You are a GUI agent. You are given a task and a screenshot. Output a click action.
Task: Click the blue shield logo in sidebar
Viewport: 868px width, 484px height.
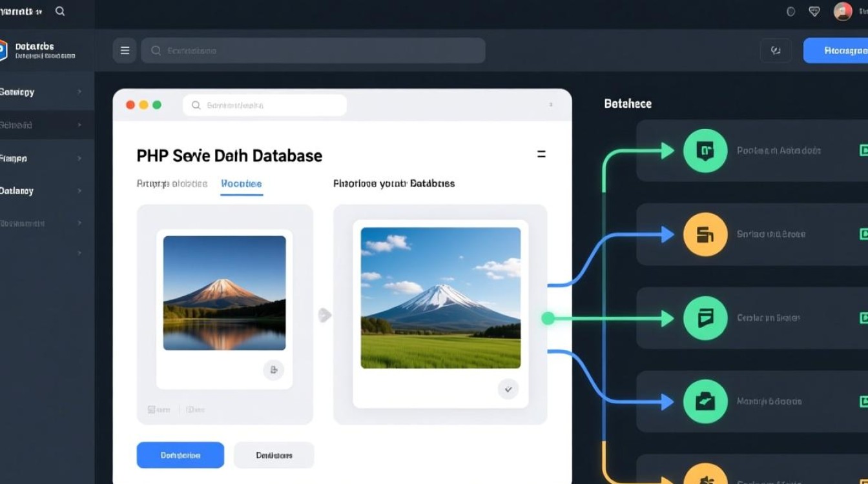click(x=3, y=50)
